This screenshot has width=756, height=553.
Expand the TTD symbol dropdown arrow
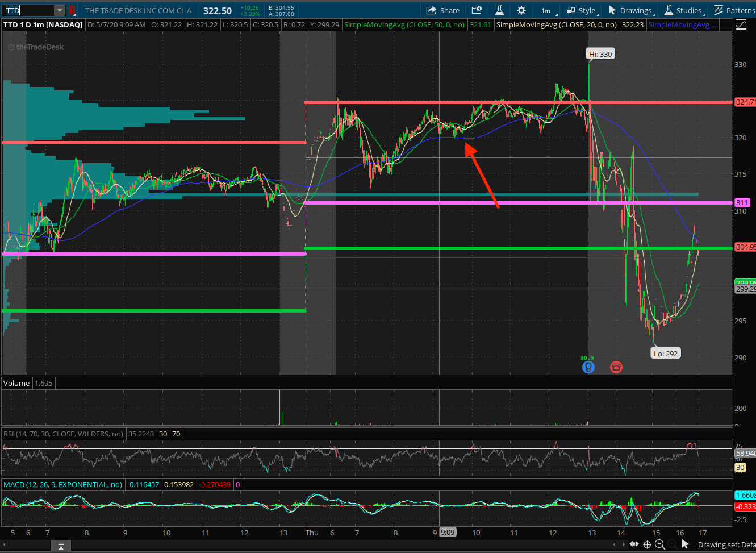pos(60,10)
